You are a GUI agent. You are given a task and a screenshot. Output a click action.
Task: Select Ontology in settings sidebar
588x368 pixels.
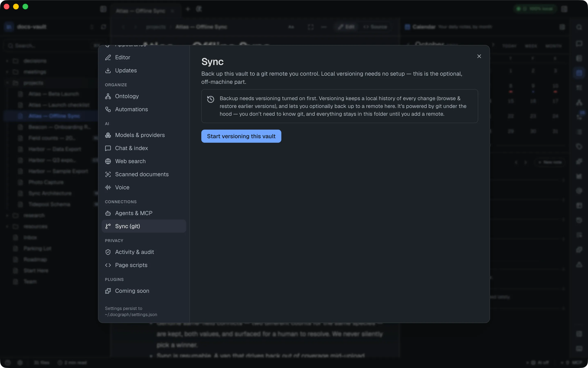144,96
